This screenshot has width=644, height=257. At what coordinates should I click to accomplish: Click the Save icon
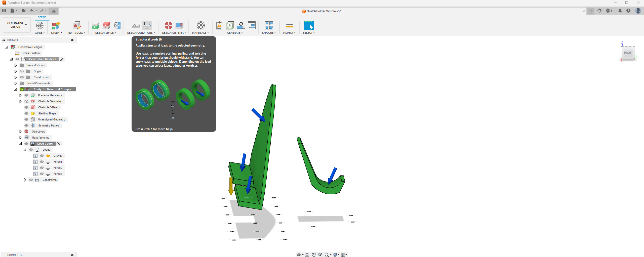(23, 11)
